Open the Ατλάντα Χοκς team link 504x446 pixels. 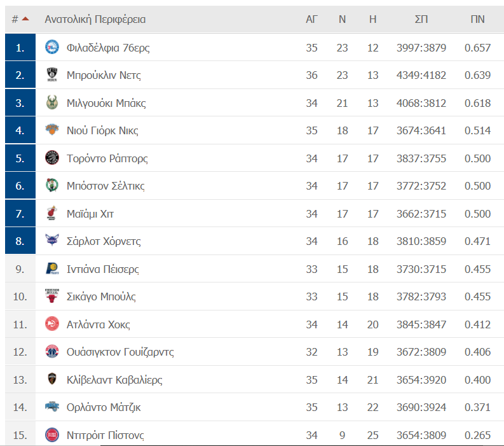tap(98, 324)
